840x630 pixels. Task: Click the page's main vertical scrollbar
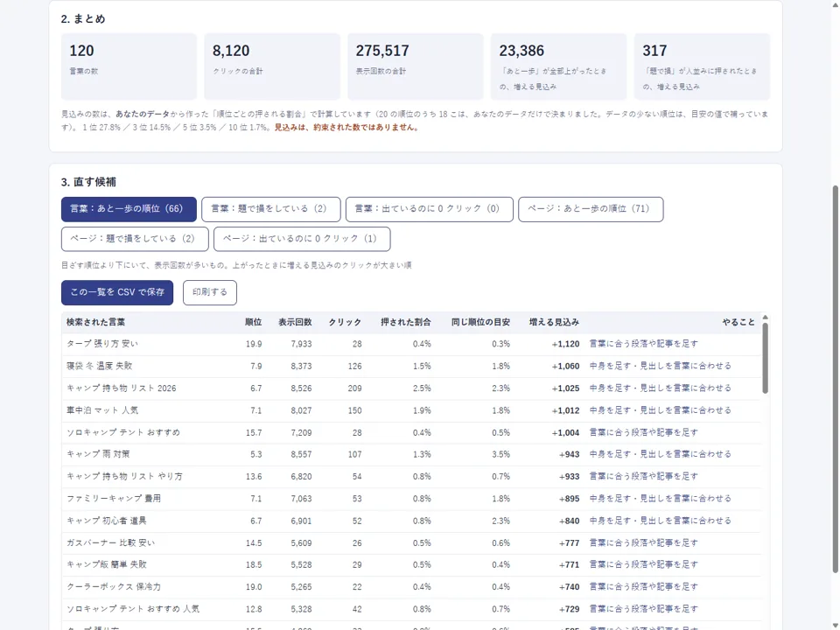coord(835,379)
